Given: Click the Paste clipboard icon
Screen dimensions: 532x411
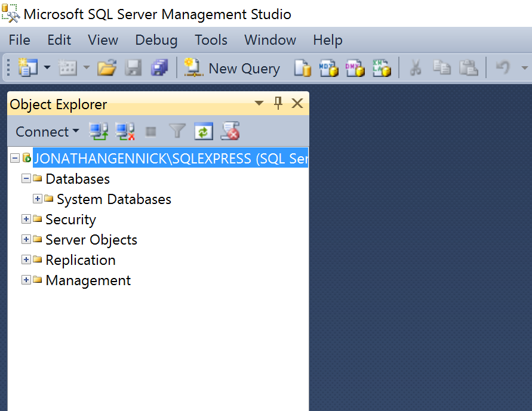Looking at the screenshot, I should click(x=468, y=67).
